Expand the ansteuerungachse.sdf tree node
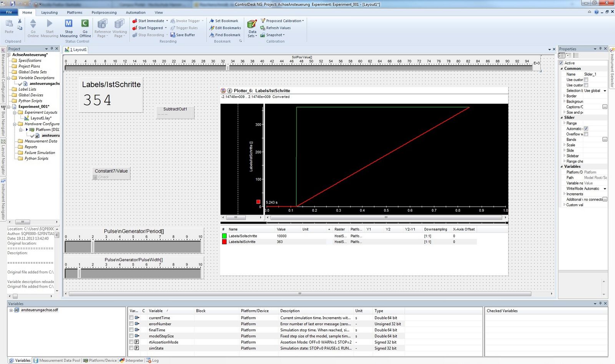 point(11,310)
